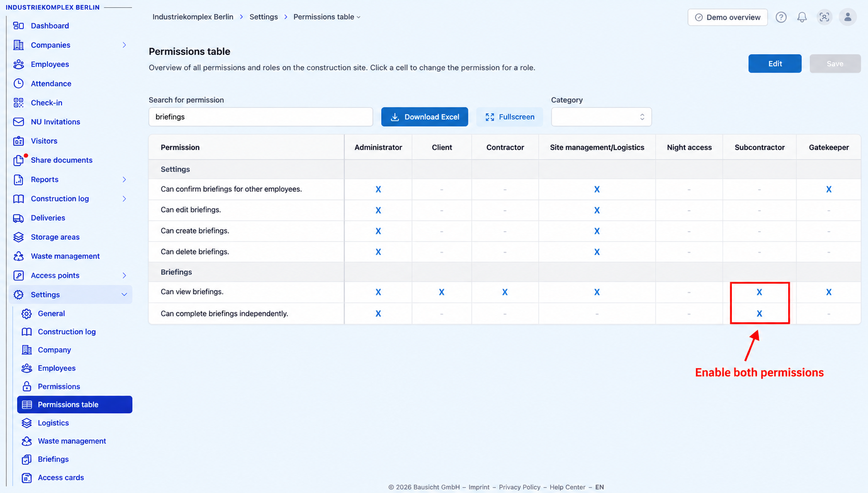The width and height of the screenshot is (868, 493).
Task: Toggle Subcontractor permission for view briefings
Action: (x=760, y=292)
